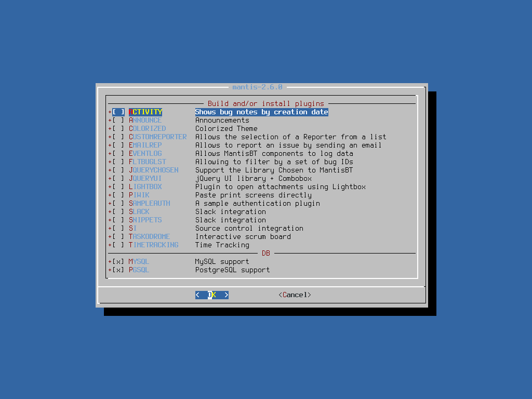Select the EMAILREP option label
Image resolution: width=532 pixels, height=399 pixels.
(145, 145)
